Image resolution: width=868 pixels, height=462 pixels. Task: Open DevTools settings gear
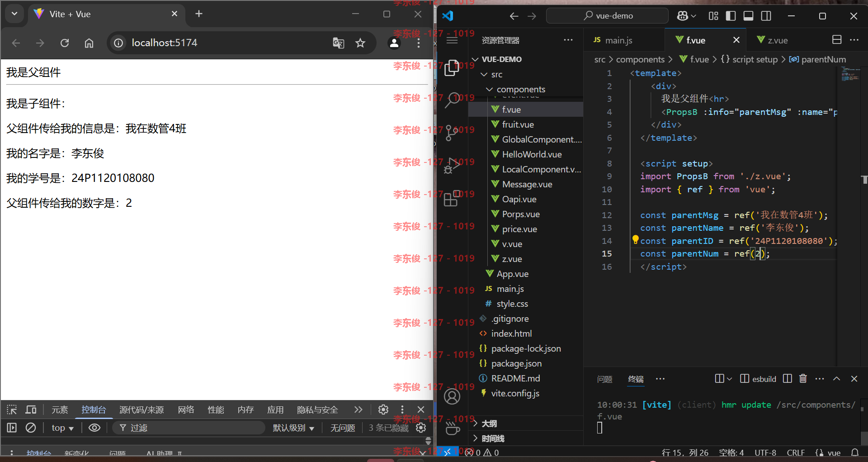point(383,410)
